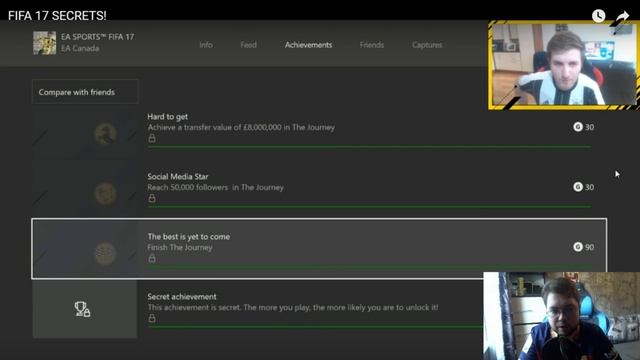
Task: Open the Friends tab
Action: point(371,45)
